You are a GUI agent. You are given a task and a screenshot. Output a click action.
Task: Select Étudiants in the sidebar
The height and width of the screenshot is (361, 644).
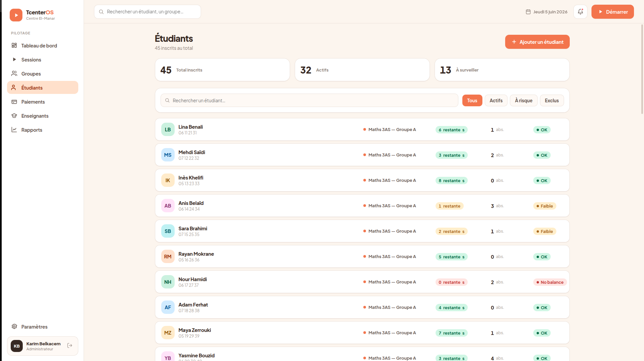pyautogui.click(x=42, y=88)
